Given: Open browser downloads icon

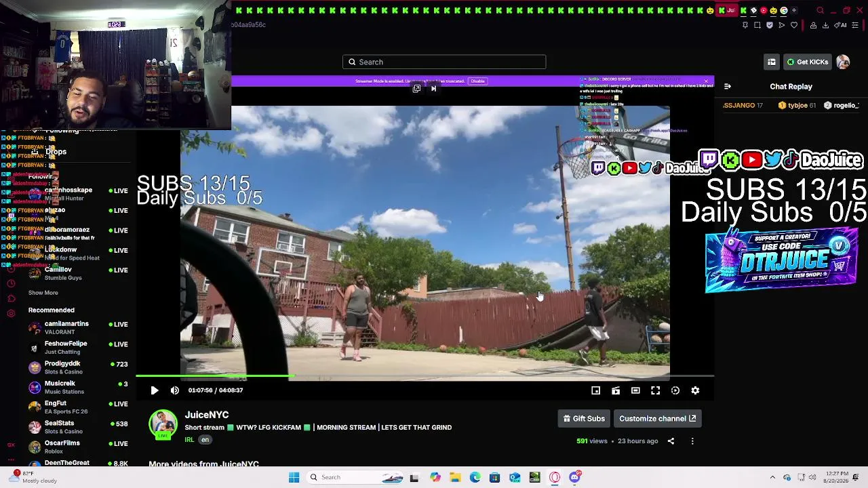Looking at the screenshot, I should (825, 25).
